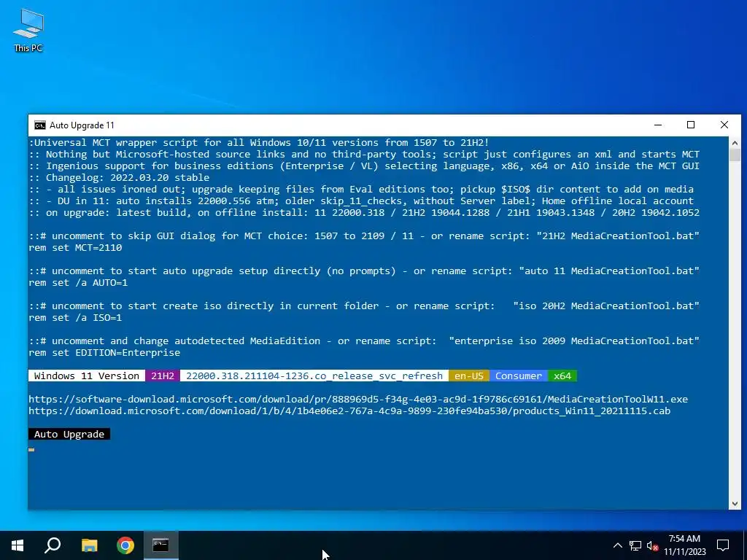Click the 'uncomment to start auto upgrade setup' line
Viewport: 747px width, 560px height.
(x=364, y=271)
